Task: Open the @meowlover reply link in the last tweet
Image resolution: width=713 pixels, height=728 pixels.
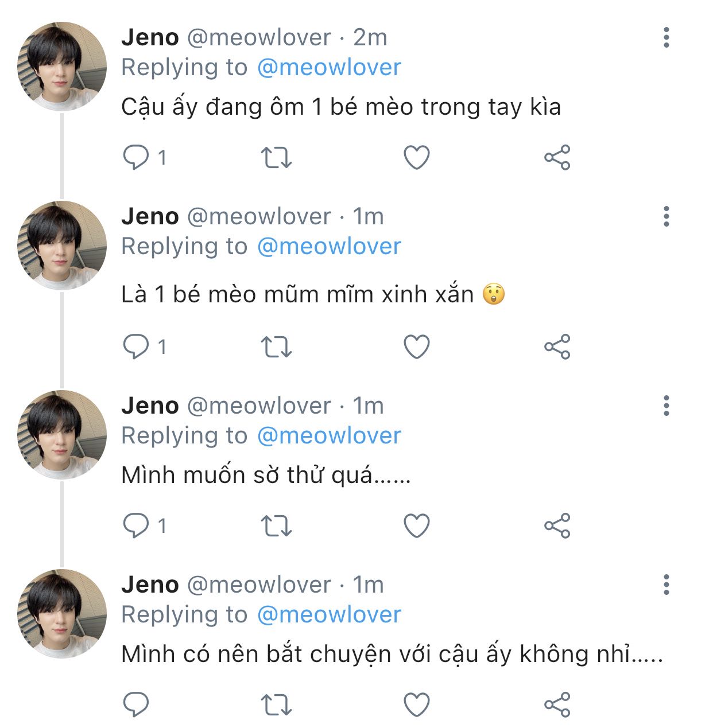Action: 329,615
